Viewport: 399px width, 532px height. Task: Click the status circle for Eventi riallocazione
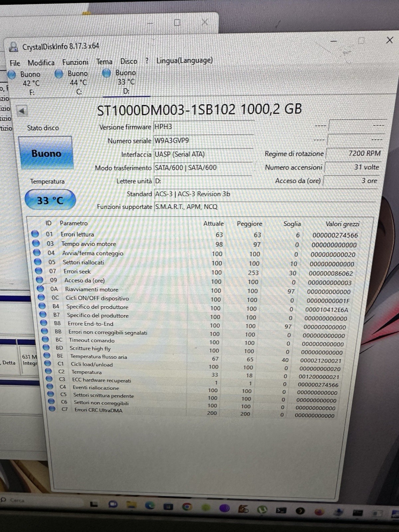point(50,386)
